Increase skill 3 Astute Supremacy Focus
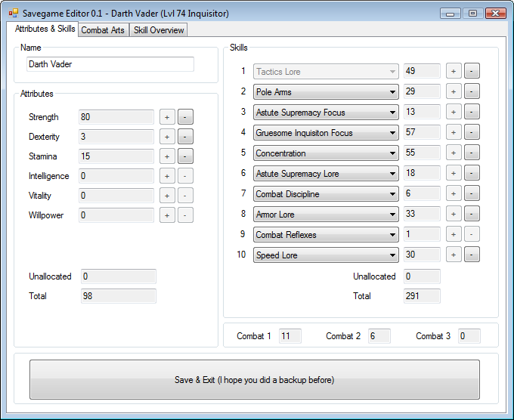Viewport: 514px width, 420px height. point(454,112)
